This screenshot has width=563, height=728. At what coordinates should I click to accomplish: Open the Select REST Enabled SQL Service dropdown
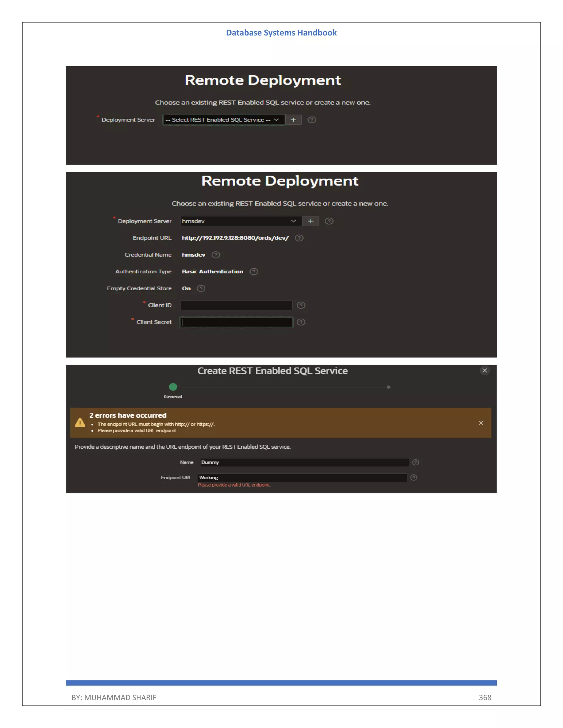(223, 120)
